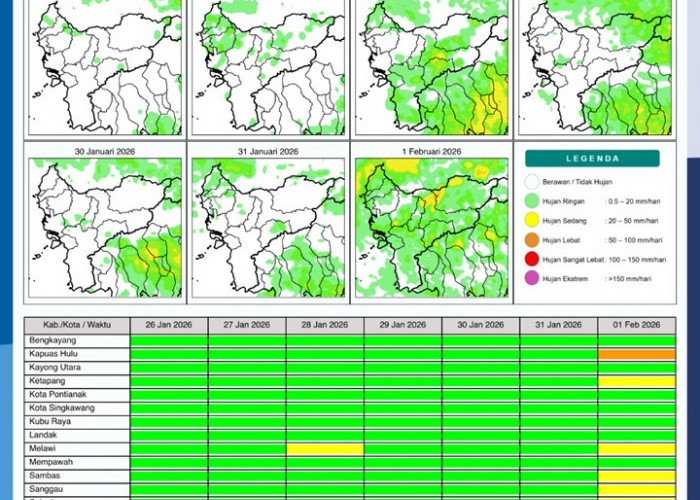Image resolution: width=700 pixels, height=500 pixels.
Task: Open the 30 Januari 2026 rainfall map
Action: pos(103,227)
